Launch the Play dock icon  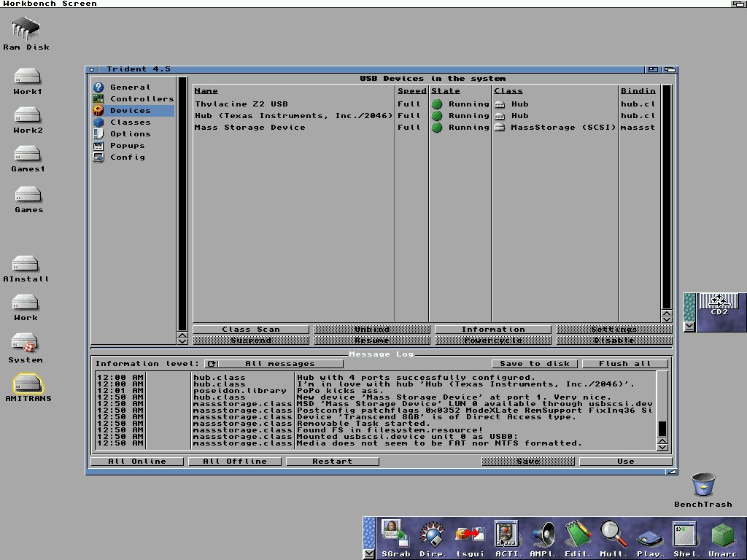pos(650,539)
